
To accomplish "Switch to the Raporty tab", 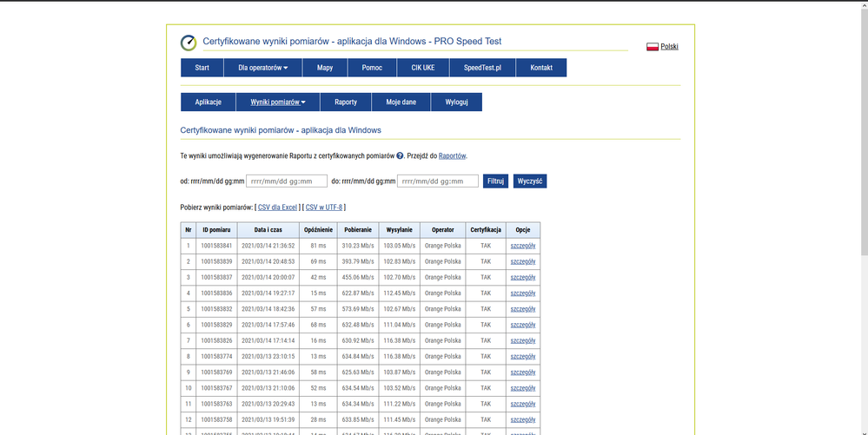I will pos(346,102).
